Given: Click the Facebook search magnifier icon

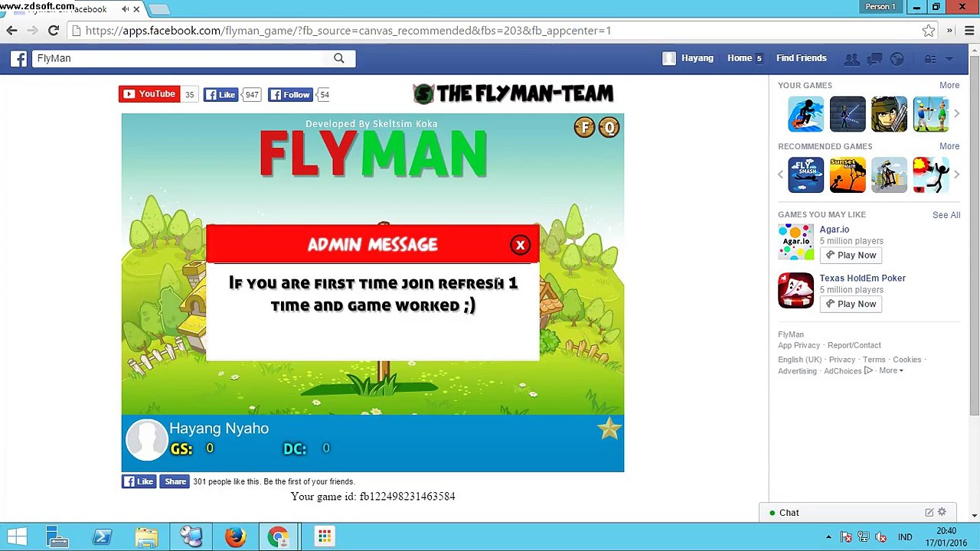Looking at the screenshot, I should pos(339,58).
